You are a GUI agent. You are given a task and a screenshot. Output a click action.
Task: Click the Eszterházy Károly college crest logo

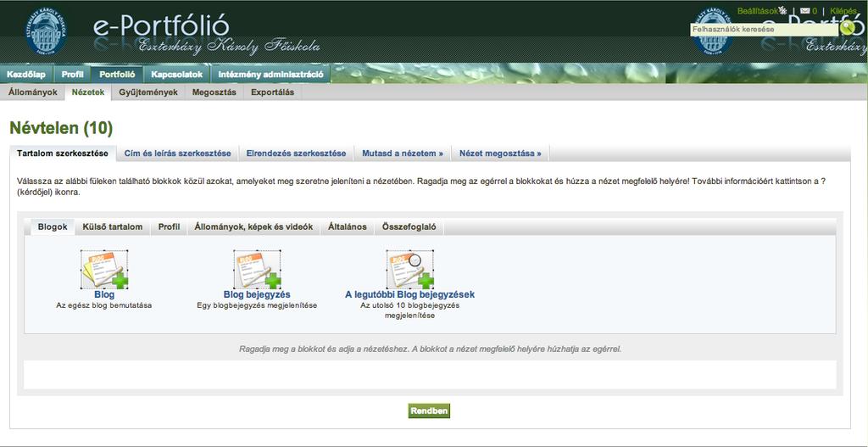pos(47,31)
